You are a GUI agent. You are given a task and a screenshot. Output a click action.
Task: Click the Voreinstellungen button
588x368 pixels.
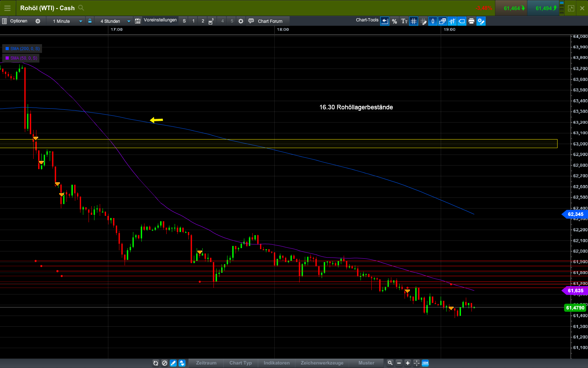[160, 20]
